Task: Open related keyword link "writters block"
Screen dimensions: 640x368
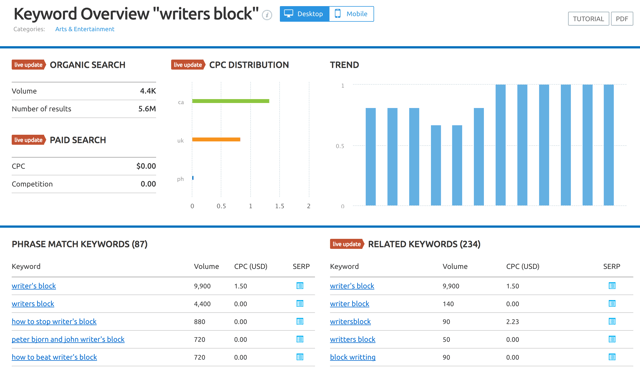Action: [352, 339]
